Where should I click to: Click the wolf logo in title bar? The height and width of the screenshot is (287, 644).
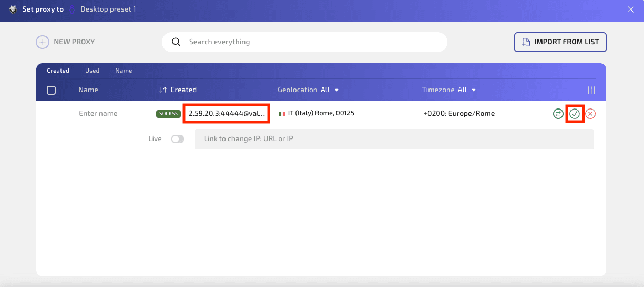pyautogui.click(x=13, y=9)
